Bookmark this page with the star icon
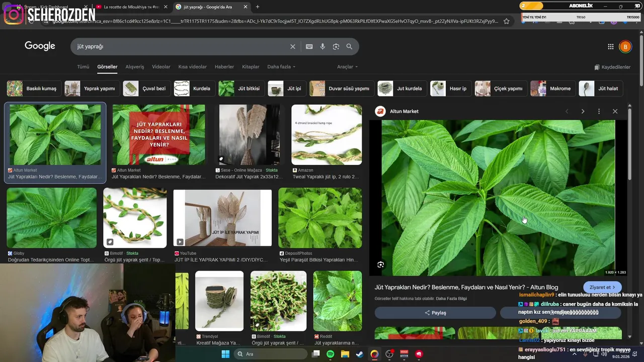Viewport: 644px width, 362px height. click(x=507, y=21)
